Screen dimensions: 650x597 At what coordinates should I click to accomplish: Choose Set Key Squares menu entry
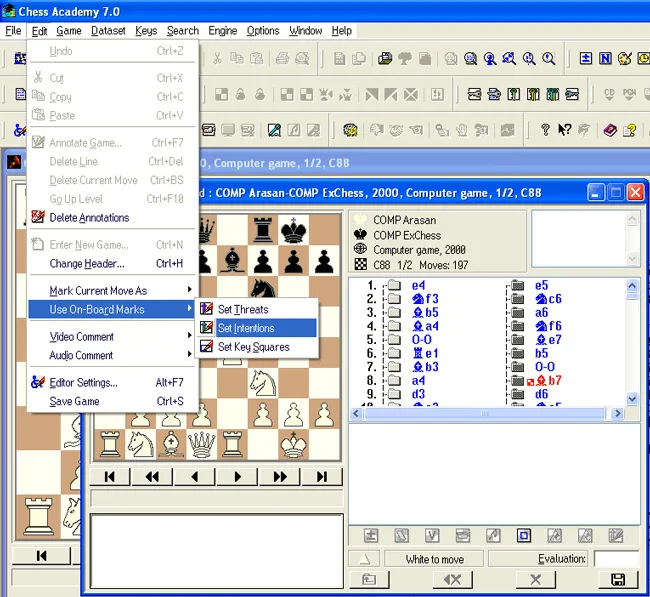[x=253, y=347]
